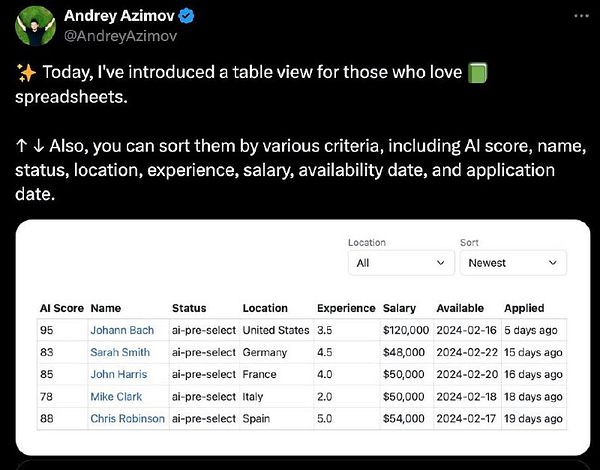The image size is (600, 470).
Task: Click Andrey Azimov's profile avatar
Action: (36, 26)
